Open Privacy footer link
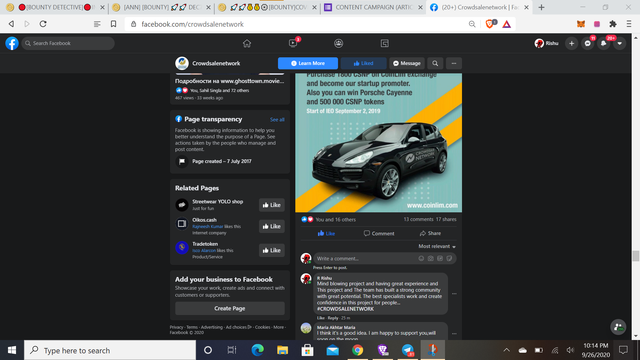 (176, 327)
